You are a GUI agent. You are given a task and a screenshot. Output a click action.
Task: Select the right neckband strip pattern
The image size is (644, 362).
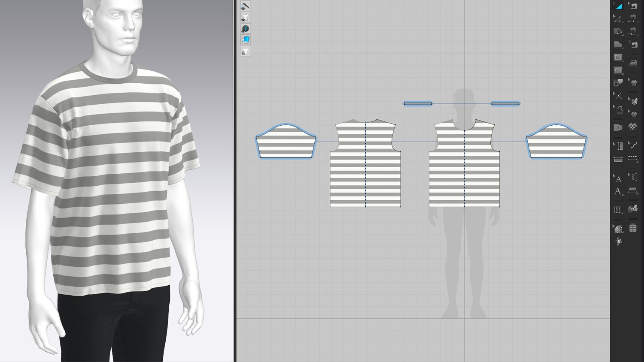505,103
